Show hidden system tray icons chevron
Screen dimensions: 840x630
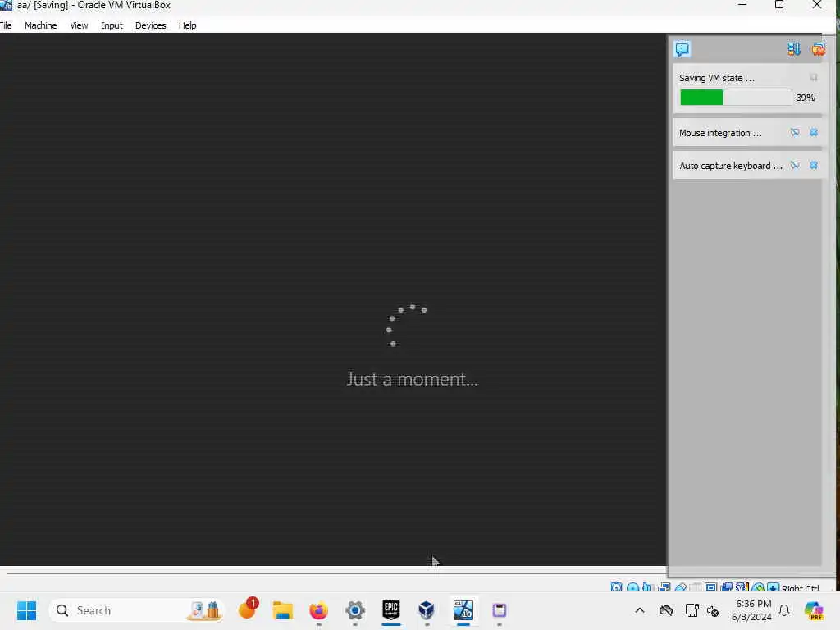click(640, 610)
